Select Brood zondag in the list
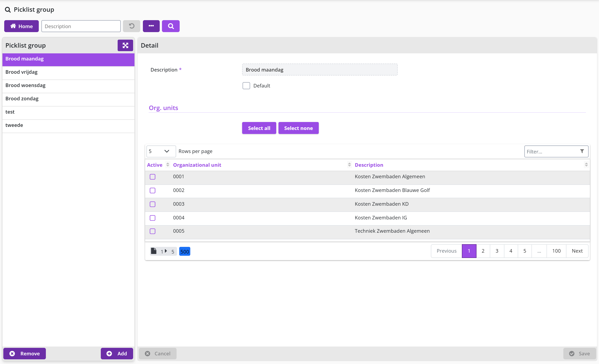 [x=68, y=100]
